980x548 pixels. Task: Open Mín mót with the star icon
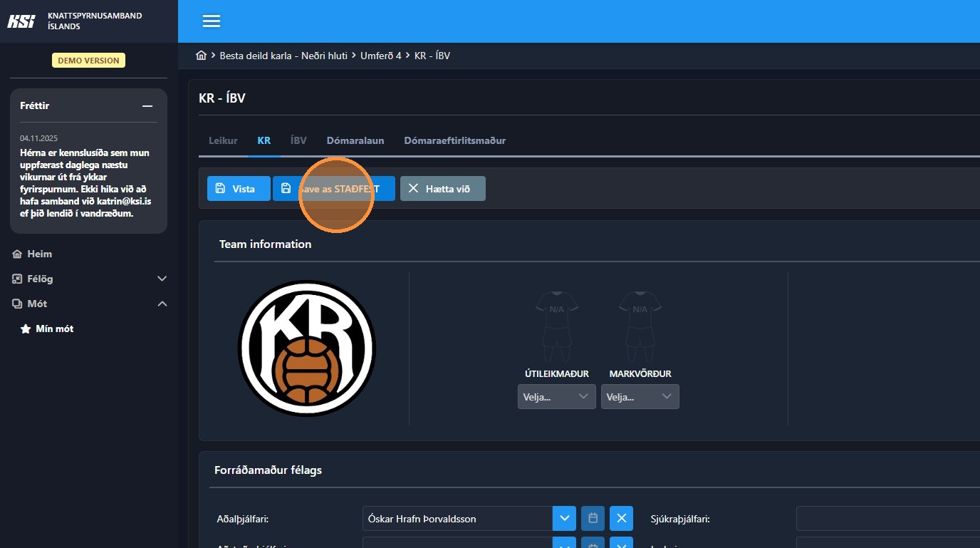(x=47, y=329)
